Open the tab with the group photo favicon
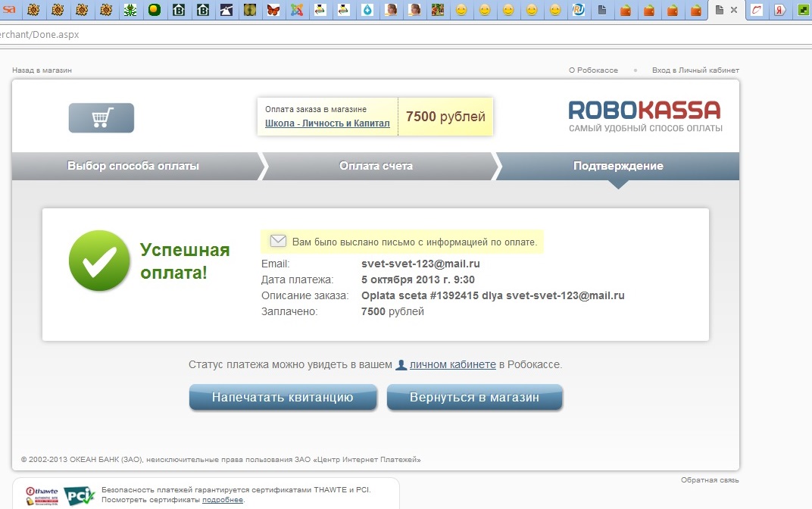Image resolution: width=812 pixels, height=509 pixels. 438,9
